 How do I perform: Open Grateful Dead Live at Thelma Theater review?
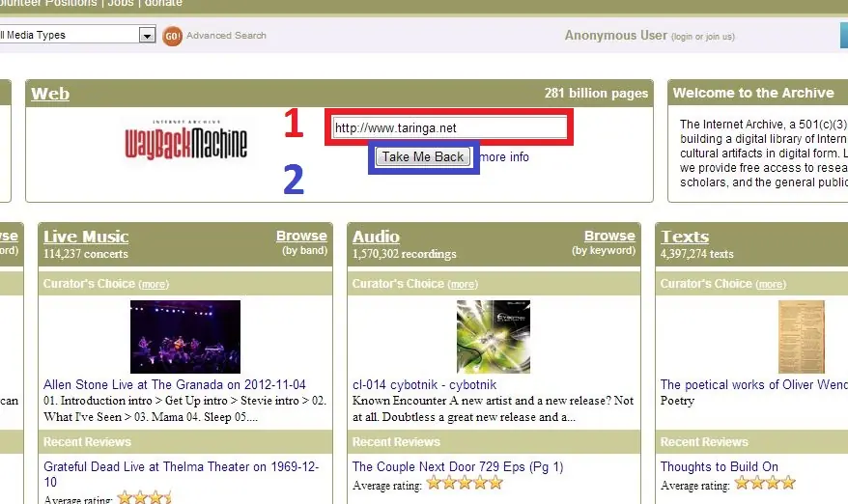pyautogui.click(x=182, y=474)
